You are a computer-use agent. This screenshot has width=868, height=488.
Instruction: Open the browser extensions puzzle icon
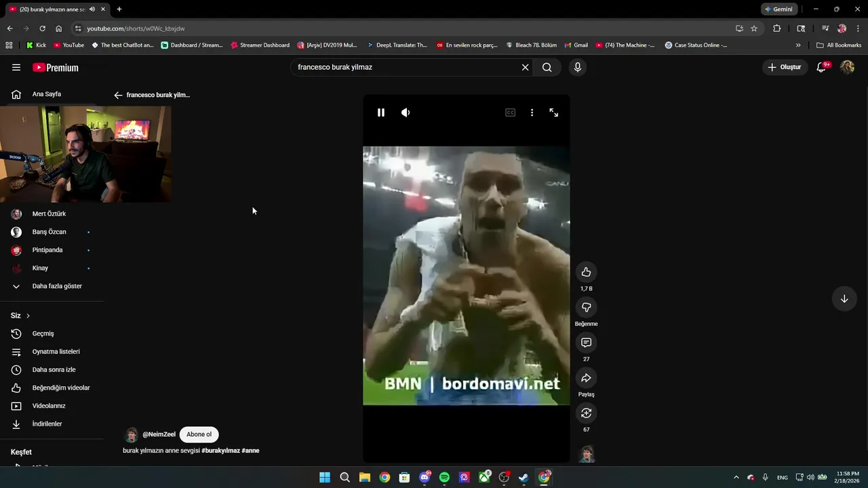777,28
